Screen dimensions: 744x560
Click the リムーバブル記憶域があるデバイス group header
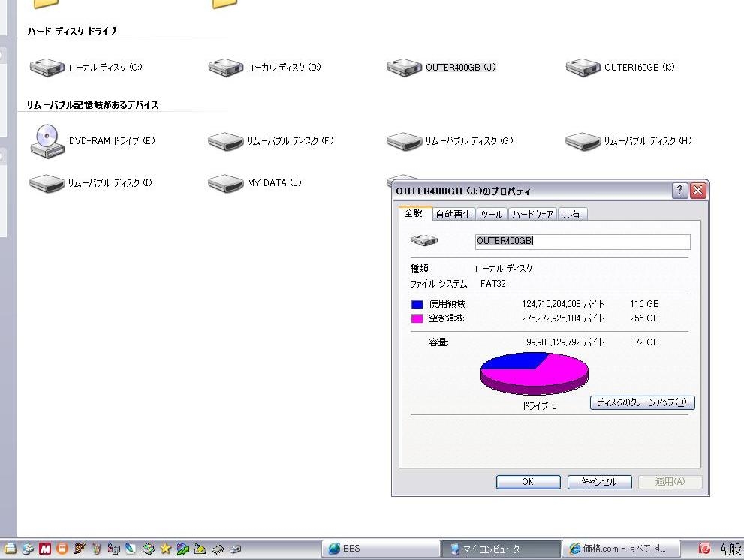(92, 105)
